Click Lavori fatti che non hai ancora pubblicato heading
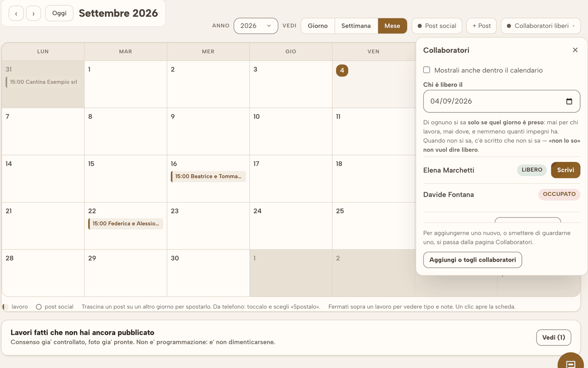The width and height of the screenshot is (588, 368). [82, 333]
